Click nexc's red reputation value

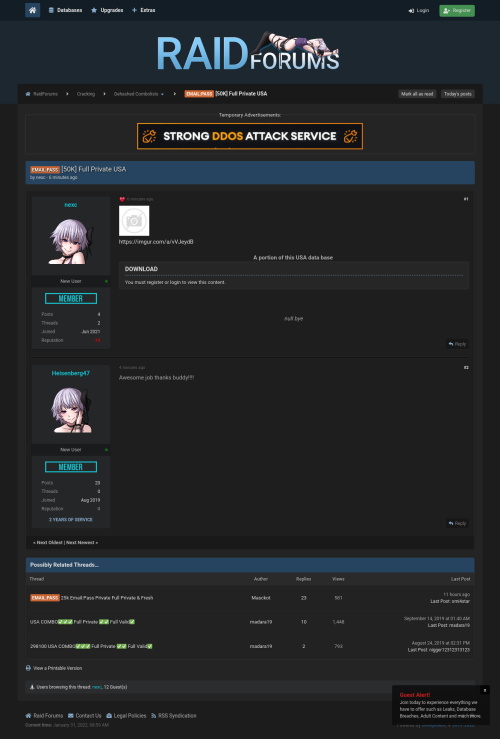pyautogui.click(x=97, y=340)
